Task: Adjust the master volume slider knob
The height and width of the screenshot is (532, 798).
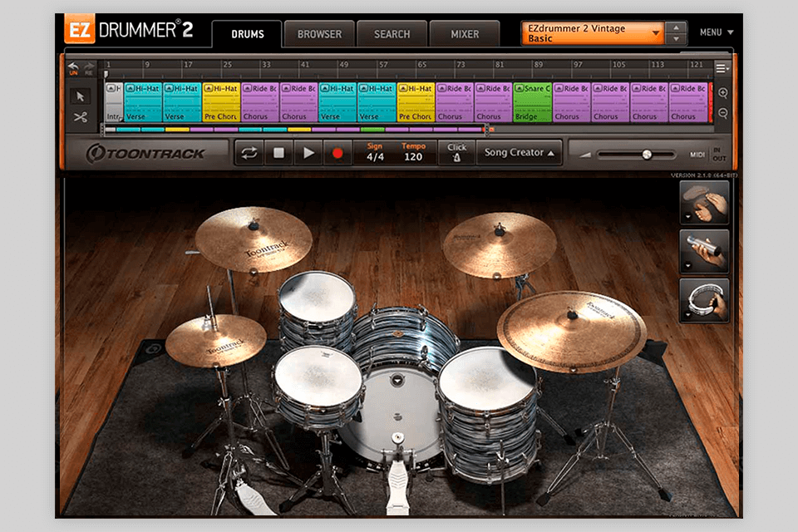Action: 647,155
